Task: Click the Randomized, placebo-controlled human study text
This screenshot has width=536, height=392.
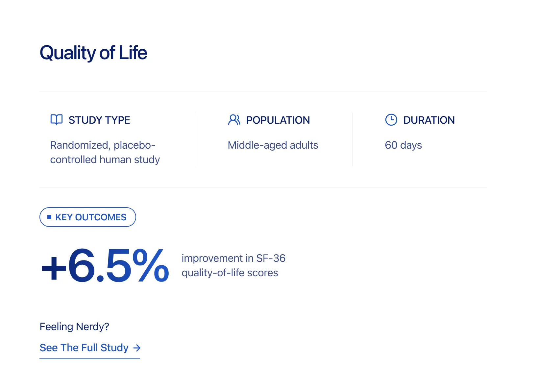Action: [x=105, y=152]
